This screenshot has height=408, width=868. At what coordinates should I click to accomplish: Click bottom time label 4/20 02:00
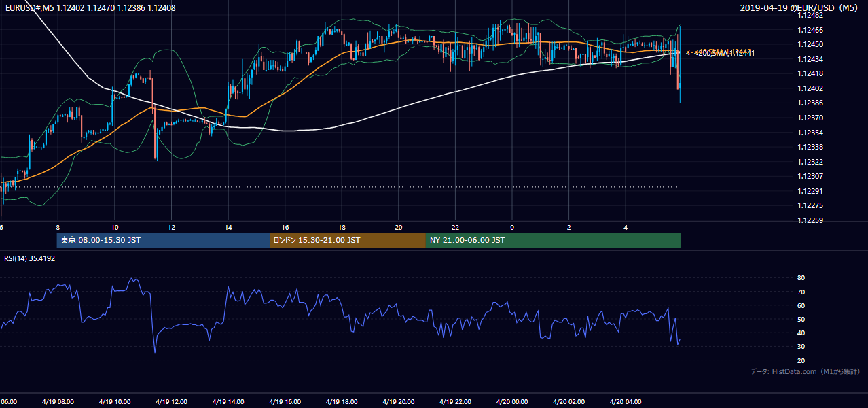[x=568, y=401]
